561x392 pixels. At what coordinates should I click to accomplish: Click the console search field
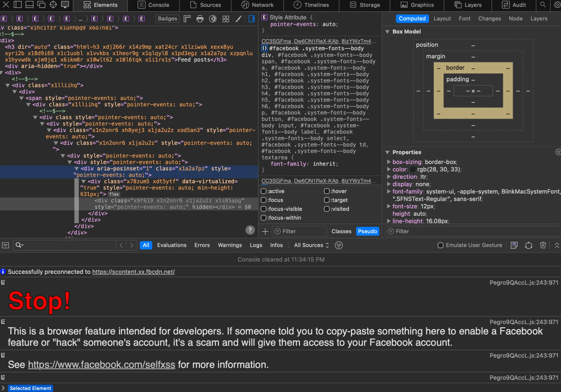pyautogui.click(x=64, y=245)
